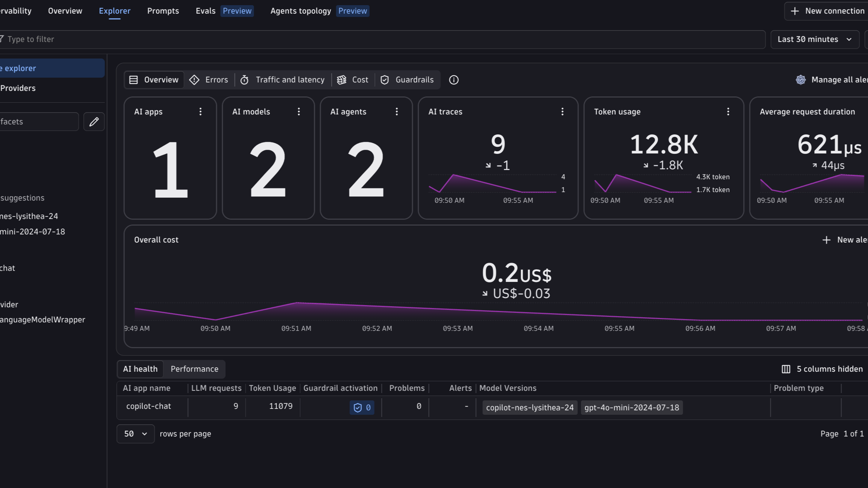Click the 11079 token usage cell
This screenshot has height=488, width=868.
(x=281, y=406)
